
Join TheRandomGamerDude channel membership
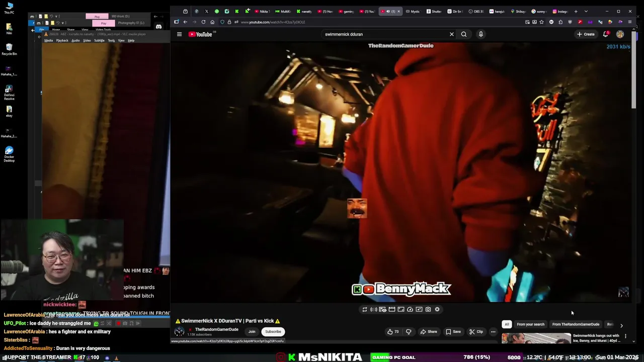pyautogui.click(x=252, y=331)
